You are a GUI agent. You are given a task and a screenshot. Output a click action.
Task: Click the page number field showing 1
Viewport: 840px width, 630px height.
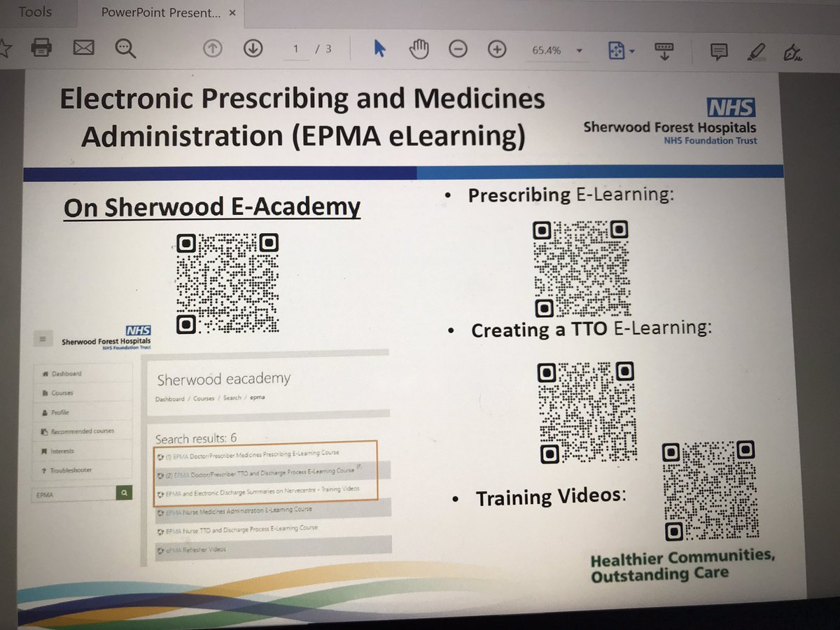[x=297, y=50]
